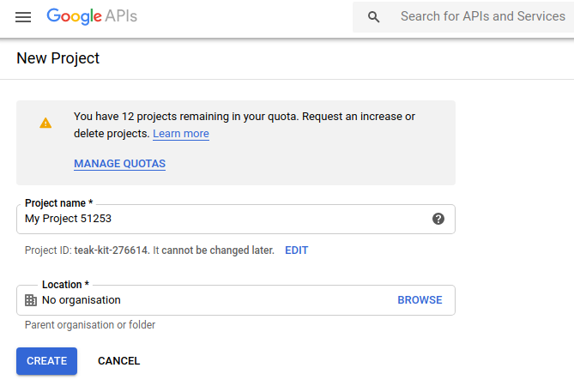Image resolution: width=574 pixels, height=392 pixels.
Task: Focus the Search for APIs and Services box
Action: (482, 16)
